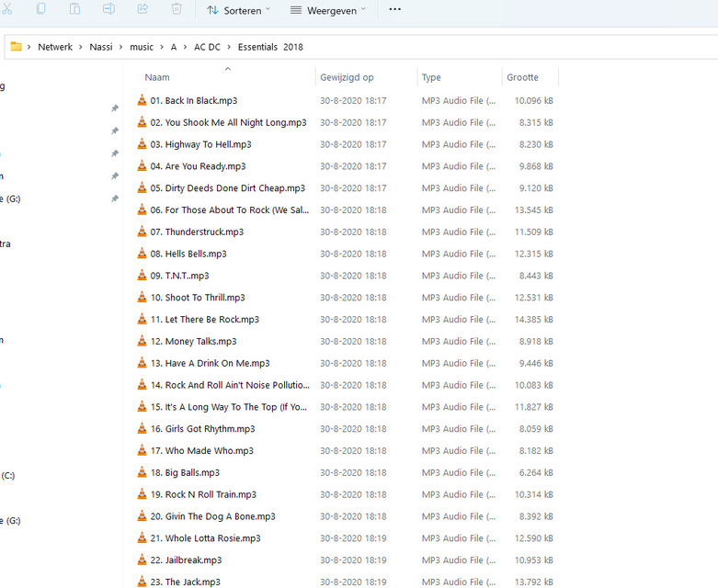The image size is (718, 588).
Task: Open the Sorteren dropdown menu
Action: 238,10
